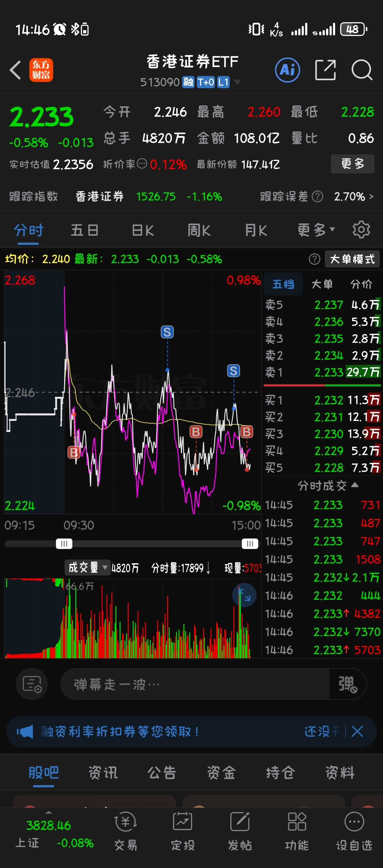Screen dimensions: 383x868
Task: Open the Ai assistant icon
Action: (287, 70)
